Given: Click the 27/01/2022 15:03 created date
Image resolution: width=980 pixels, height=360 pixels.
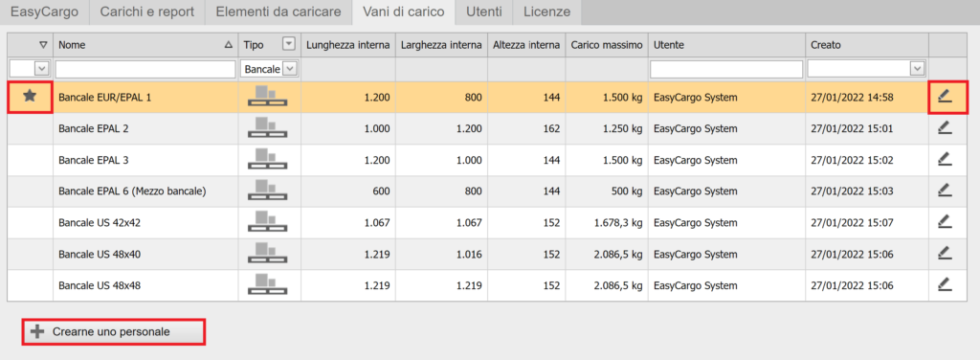Looking at the screenshot, I should point(852,191).
